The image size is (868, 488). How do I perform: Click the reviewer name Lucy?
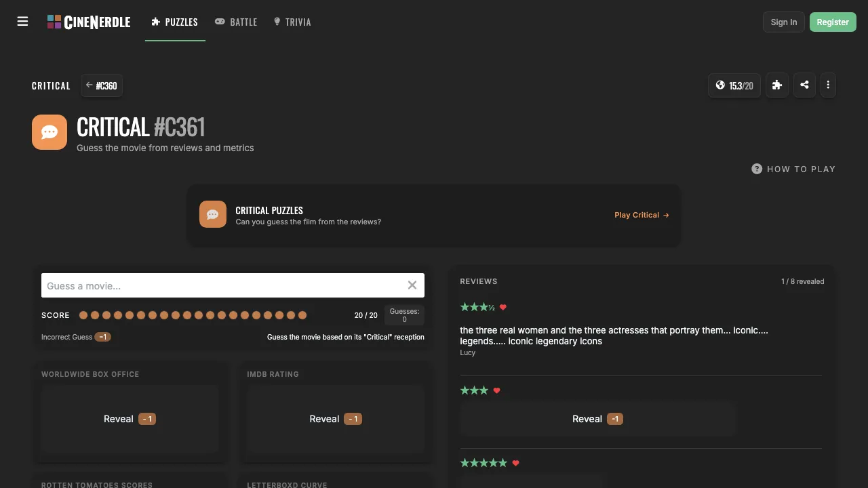click(x=468, y=352)
